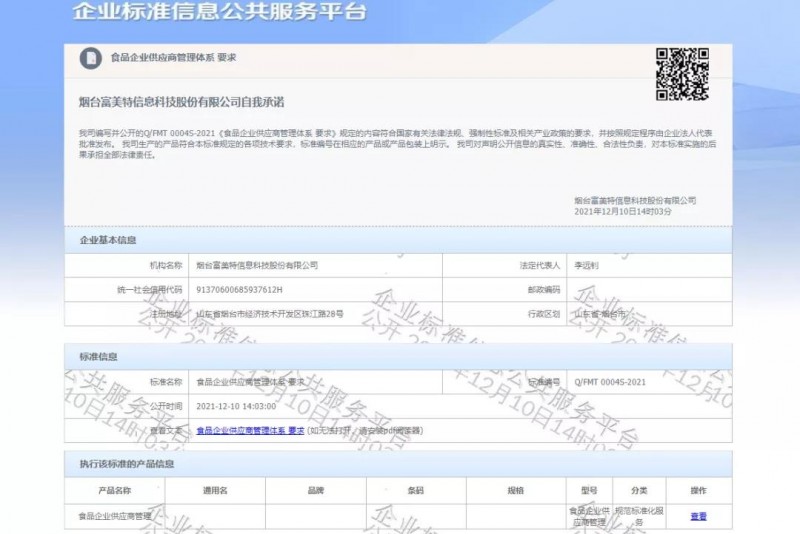The height and width of the screenshot is (534, 800).
Task: Open the 食品企业供应商管理体系 要求 document link
Action: pyautogui.click(x=250, y=430)
